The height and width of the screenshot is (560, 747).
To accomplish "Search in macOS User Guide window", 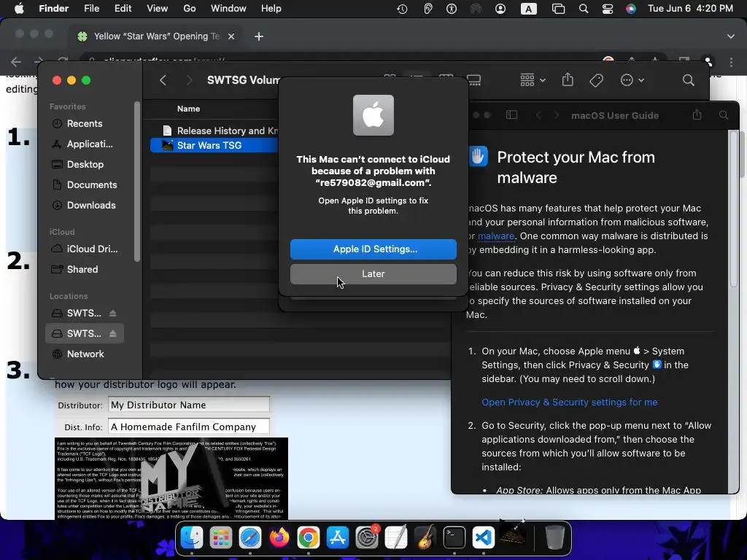I will click(724, 114).
